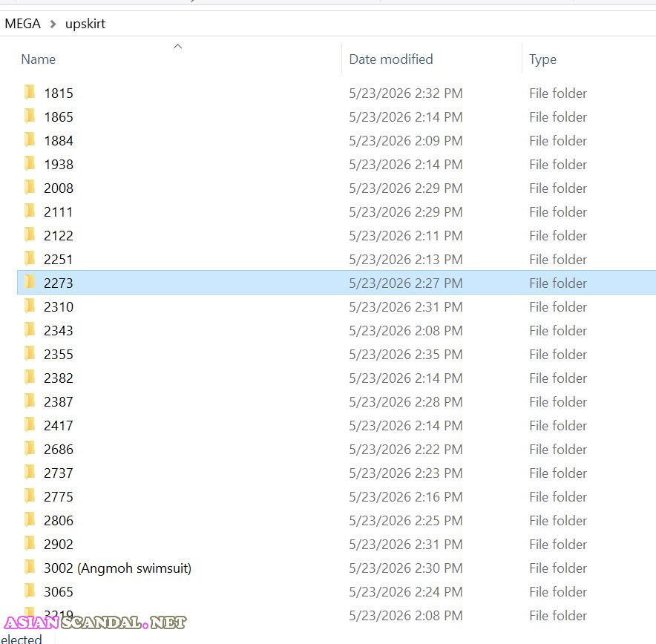Click the File folder type cell for 2417
The image size is (656, 644).
point(558,426)
